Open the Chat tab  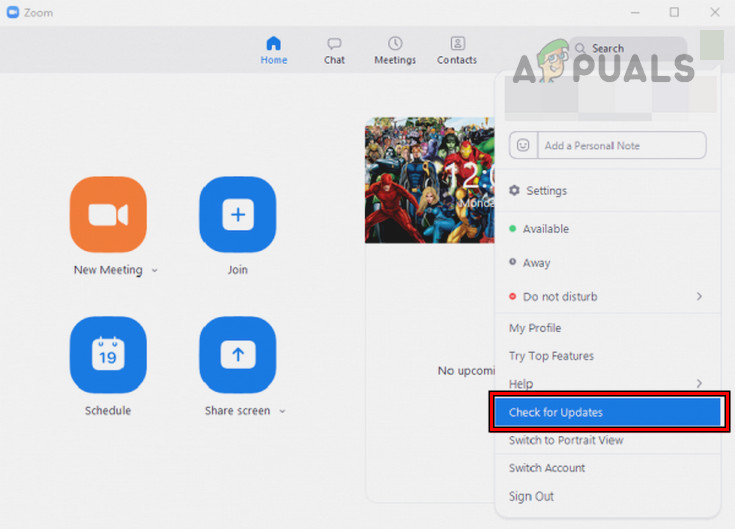pyautogui.click(x=334, y=51)
